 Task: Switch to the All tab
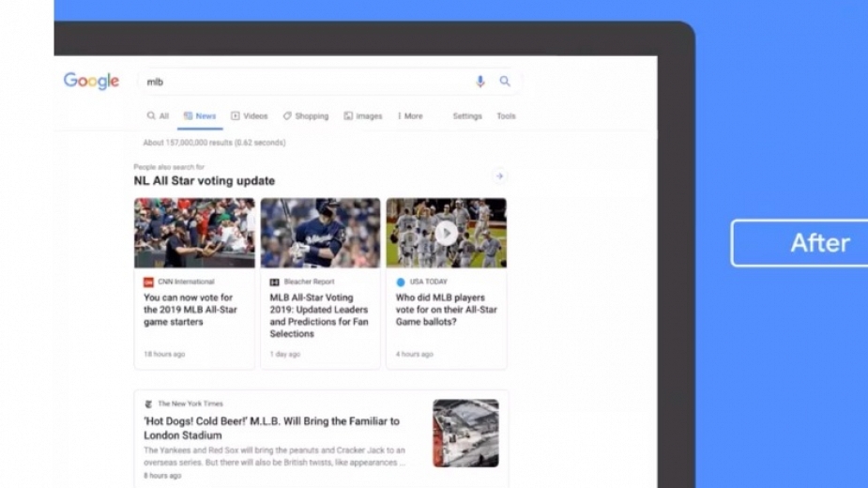[x=158, y=115]
